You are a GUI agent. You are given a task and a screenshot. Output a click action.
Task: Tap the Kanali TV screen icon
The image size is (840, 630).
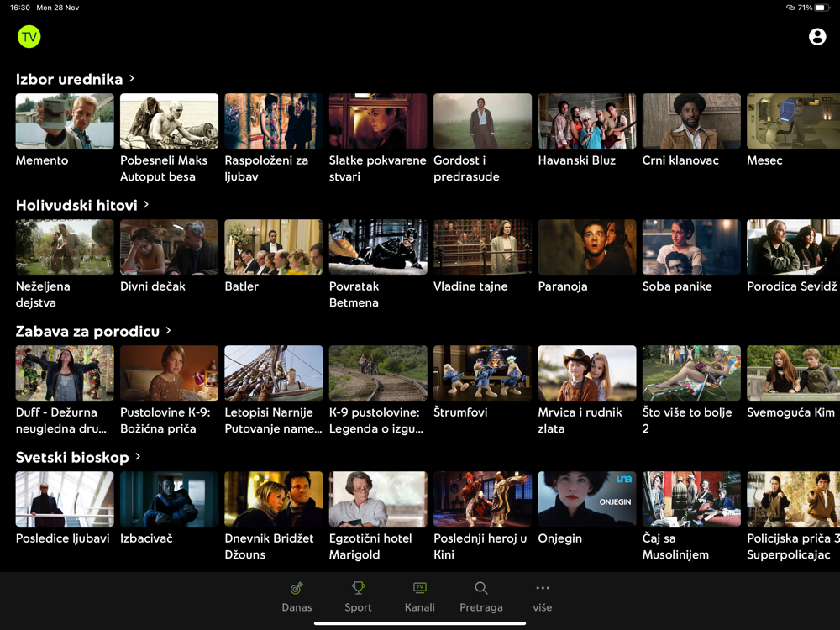pos(420,588)
